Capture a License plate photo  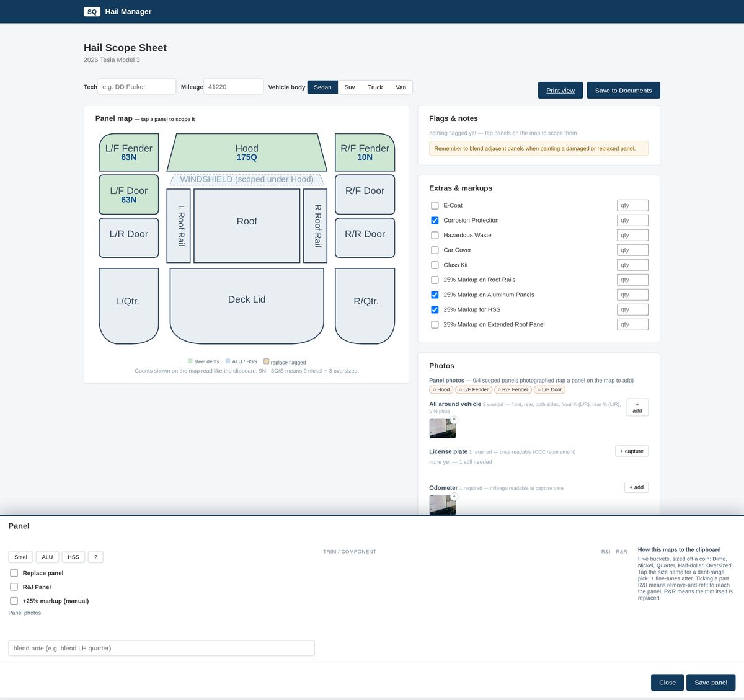click(632, 451)
